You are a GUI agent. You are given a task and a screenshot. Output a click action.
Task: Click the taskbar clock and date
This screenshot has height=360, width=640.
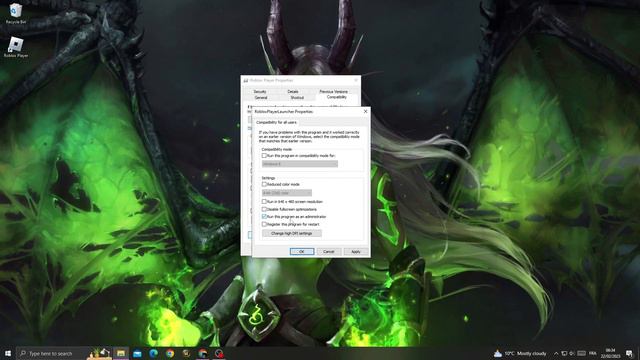[611, 353]
